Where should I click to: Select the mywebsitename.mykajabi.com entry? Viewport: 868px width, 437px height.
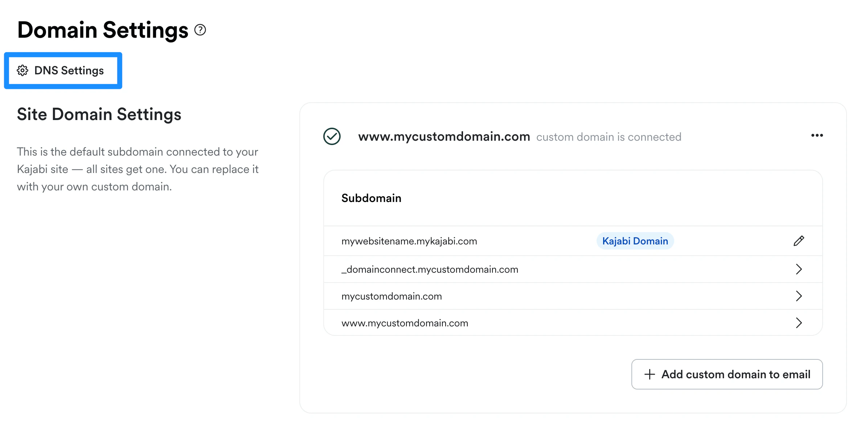[409, 240]
